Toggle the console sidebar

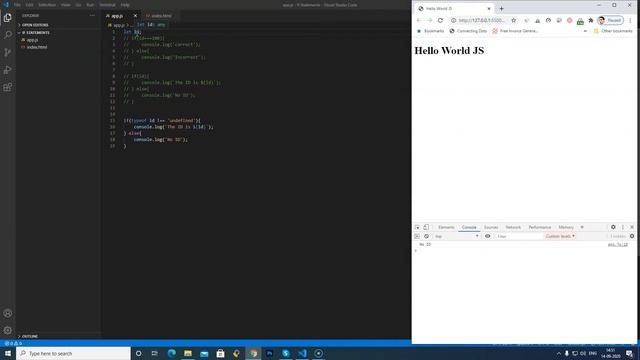[417, 236]
